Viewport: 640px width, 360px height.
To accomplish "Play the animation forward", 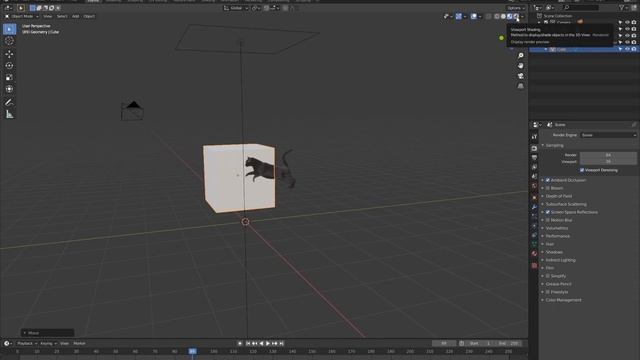I will (x=268, y=344).
